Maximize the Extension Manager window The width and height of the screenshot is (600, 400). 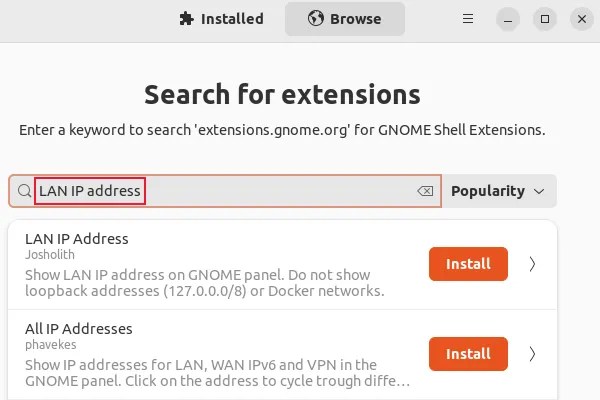pyautogui.click(x=545, y=19)
